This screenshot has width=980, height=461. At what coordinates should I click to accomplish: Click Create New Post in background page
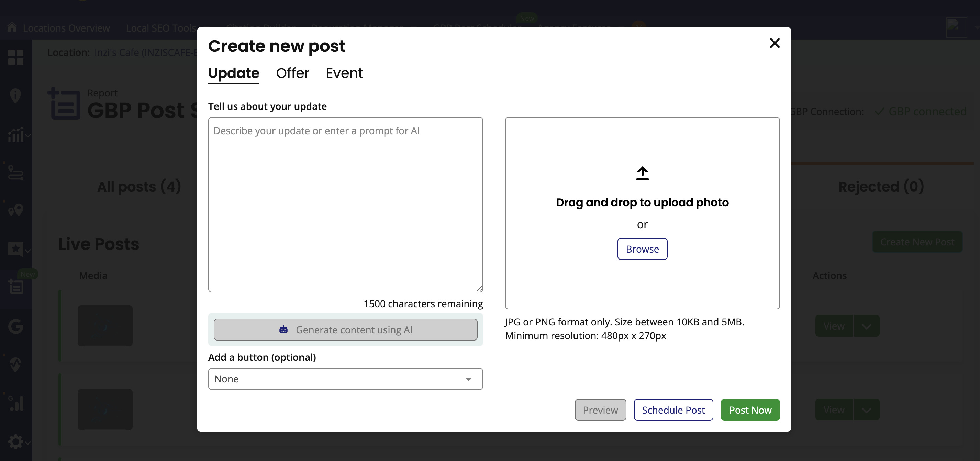pyautogui.click(x=917, y=242)
